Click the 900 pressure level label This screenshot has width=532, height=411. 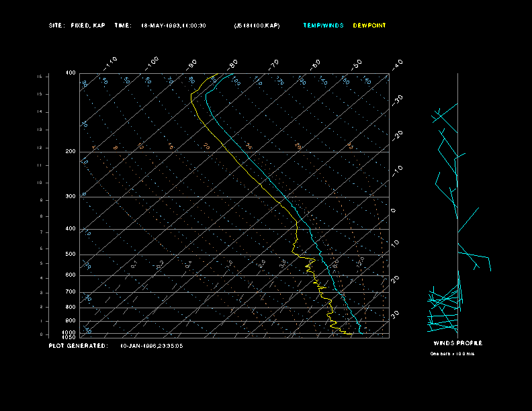pyautogui.click(x=71, y=320)
